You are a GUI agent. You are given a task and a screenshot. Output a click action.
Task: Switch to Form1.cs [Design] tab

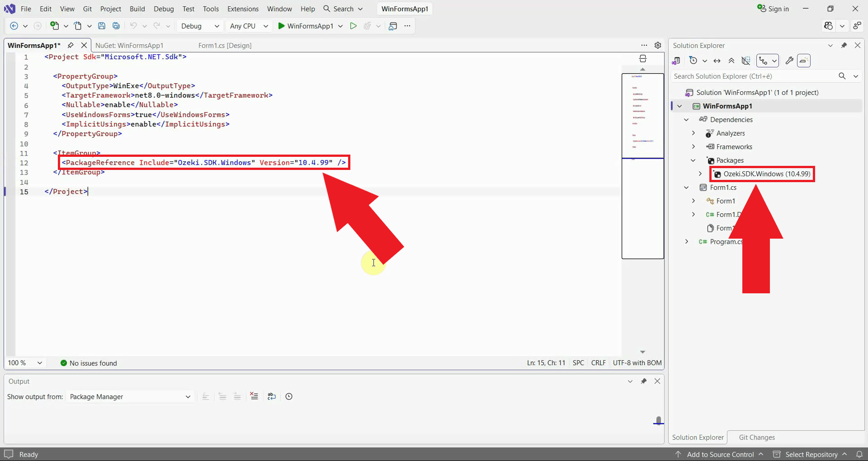(x=225, y=45)
